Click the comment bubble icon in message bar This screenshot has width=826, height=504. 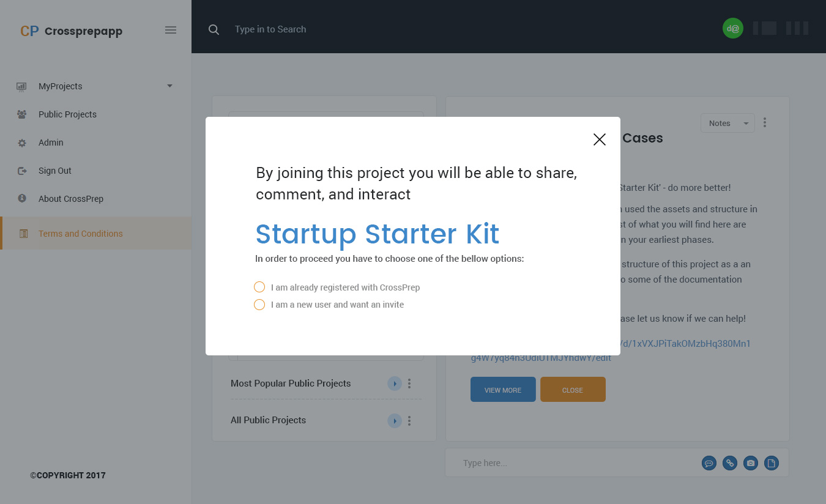(x=709, y=463)
